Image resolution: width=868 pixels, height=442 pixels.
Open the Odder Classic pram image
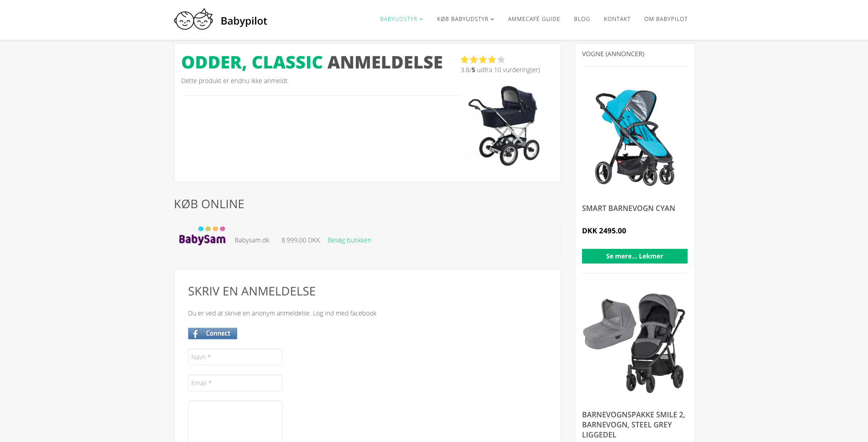[506, 125]
